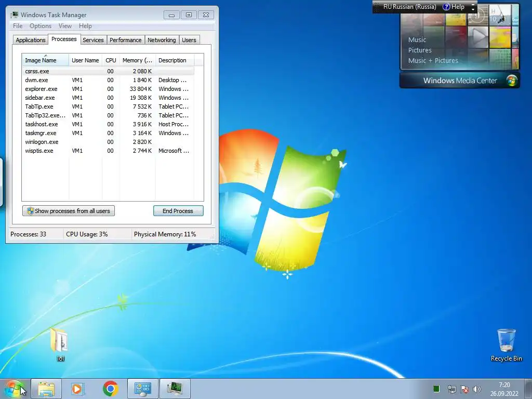Select the taskhost.exe process row
The image size is (532, 399).
coord(108,124)
